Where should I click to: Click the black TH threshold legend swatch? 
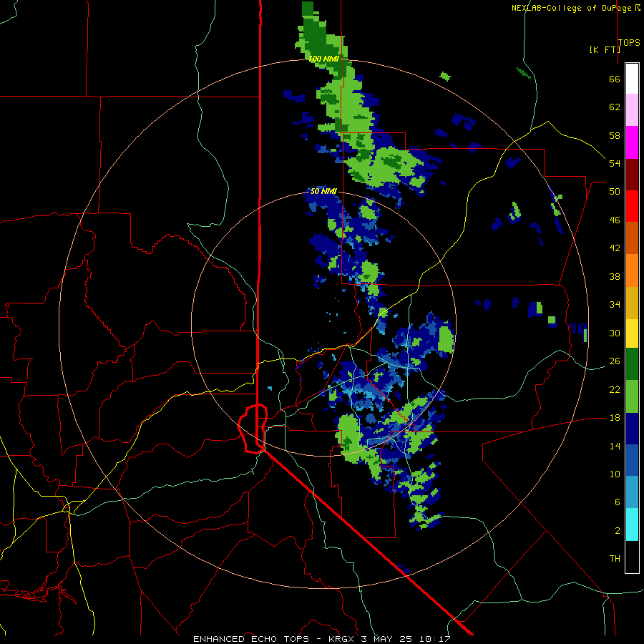click(632, 557)
